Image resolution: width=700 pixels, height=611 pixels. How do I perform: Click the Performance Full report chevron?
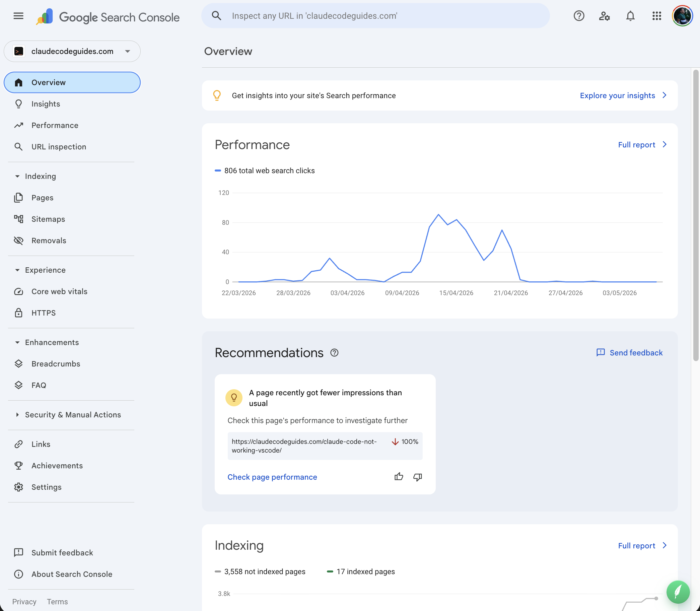[x=664, y=145]
